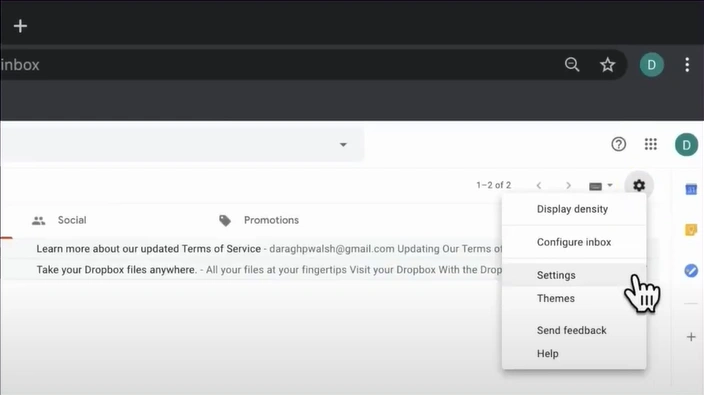Get add-ons with side panel plus
Screen dimensions: 704x395
pyautogui.click(x=691, y=337)
